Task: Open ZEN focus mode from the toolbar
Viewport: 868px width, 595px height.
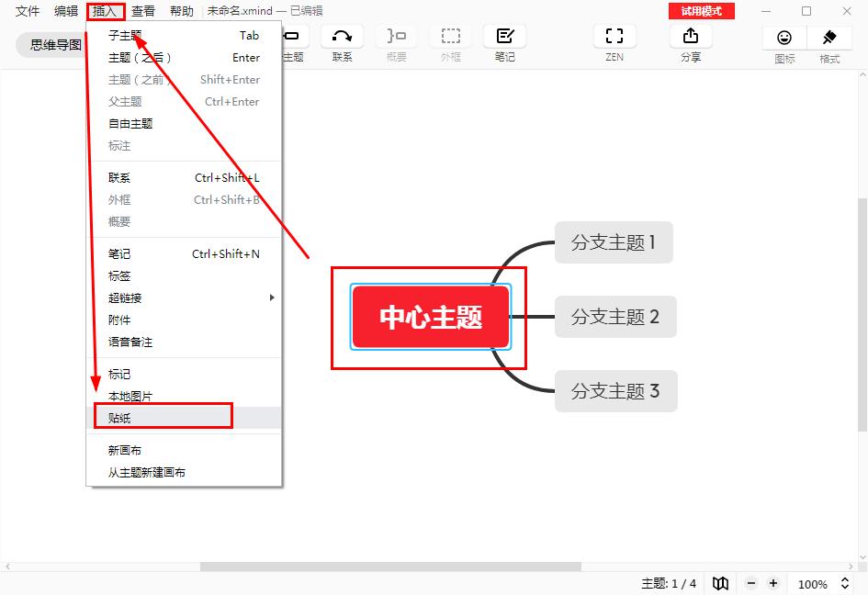Action: [x=614, y=43]
